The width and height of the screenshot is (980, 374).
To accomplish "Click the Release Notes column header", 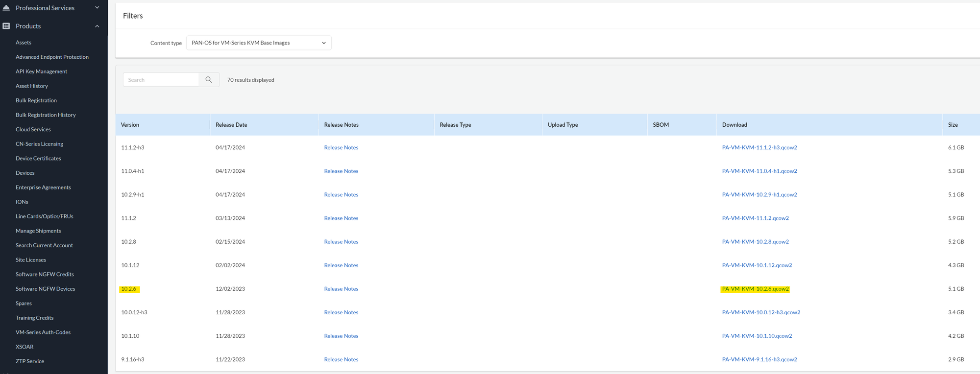I will pos(342,125).
